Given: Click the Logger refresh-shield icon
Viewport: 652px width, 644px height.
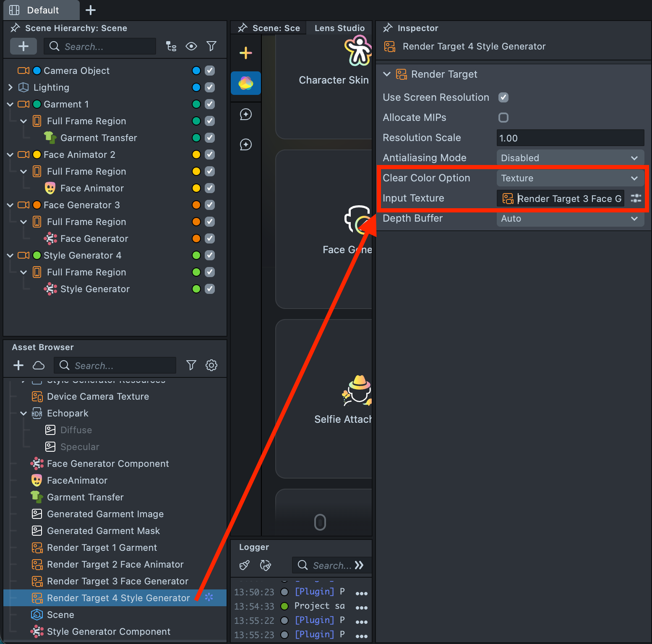Looking at the screenshot, I should tap(266, 565).
